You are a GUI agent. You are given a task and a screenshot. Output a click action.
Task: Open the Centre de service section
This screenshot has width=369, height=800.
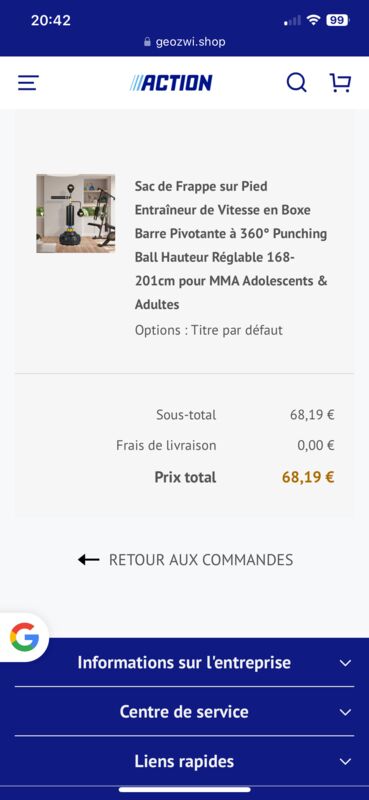click(x=184, y=712)
